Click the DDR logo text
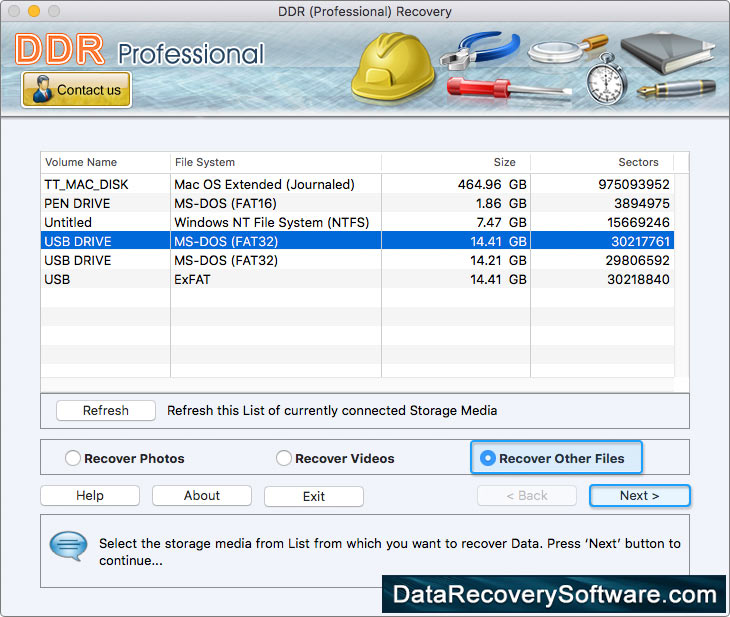 [60, 49]
